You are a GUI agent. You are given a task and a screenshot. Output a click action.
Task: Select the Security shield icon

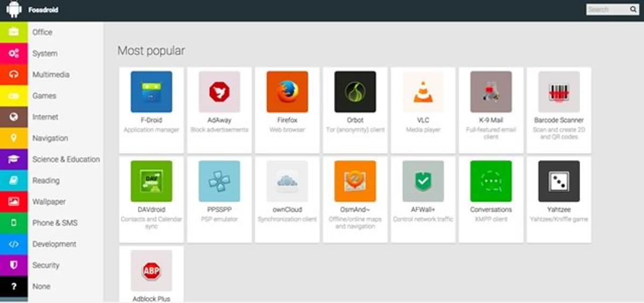click(x=14, y=265)
